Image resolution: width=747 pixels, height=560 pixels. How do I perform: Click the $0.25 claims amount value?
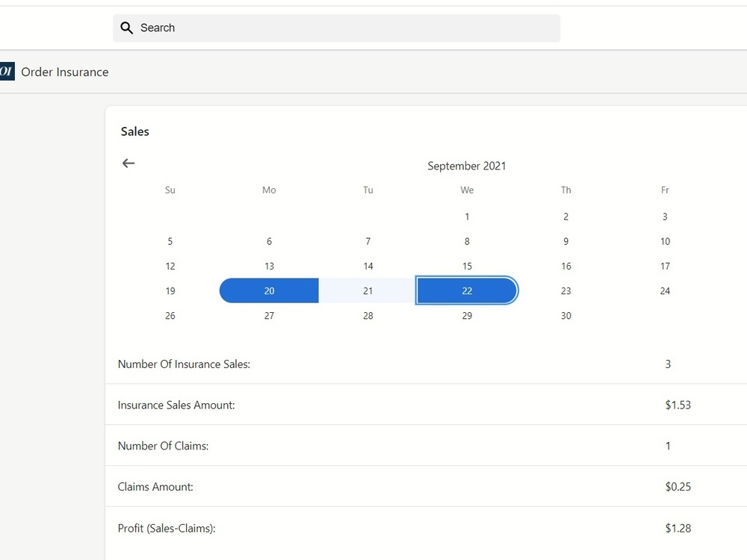coord(678,487)
